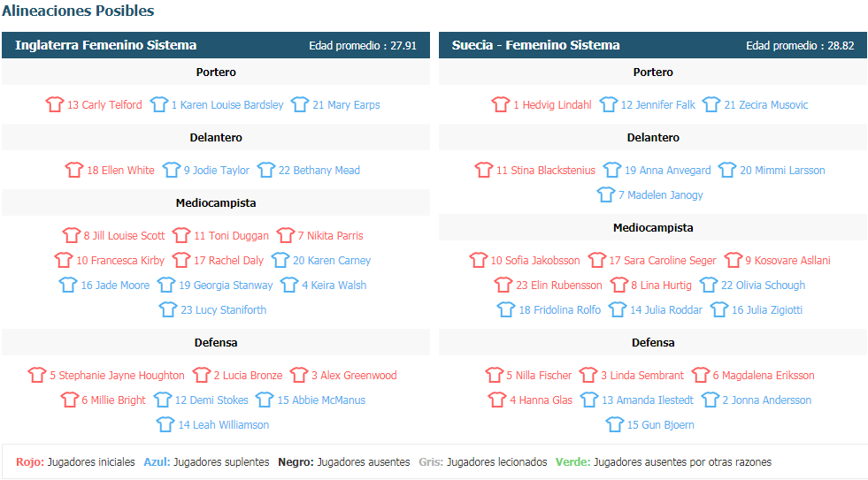Viewport: 868px width, 480px height.
Task: Open Leah Williamson player link
Action: (x=223, y=425)
